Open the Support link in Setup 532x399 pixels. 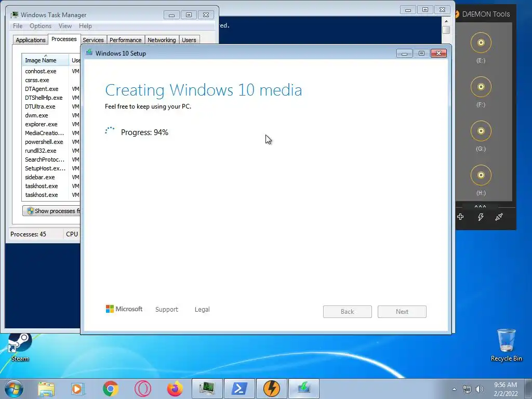pyautogui.click(x=167, y=310)
